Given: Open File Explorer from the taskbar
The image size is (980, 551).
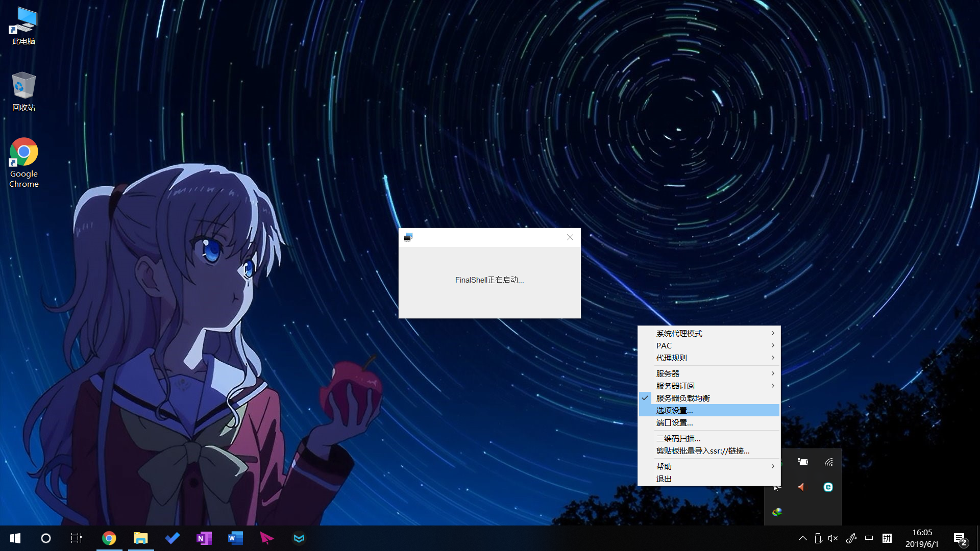Looking at the screenshot, I should click(141, 538).
